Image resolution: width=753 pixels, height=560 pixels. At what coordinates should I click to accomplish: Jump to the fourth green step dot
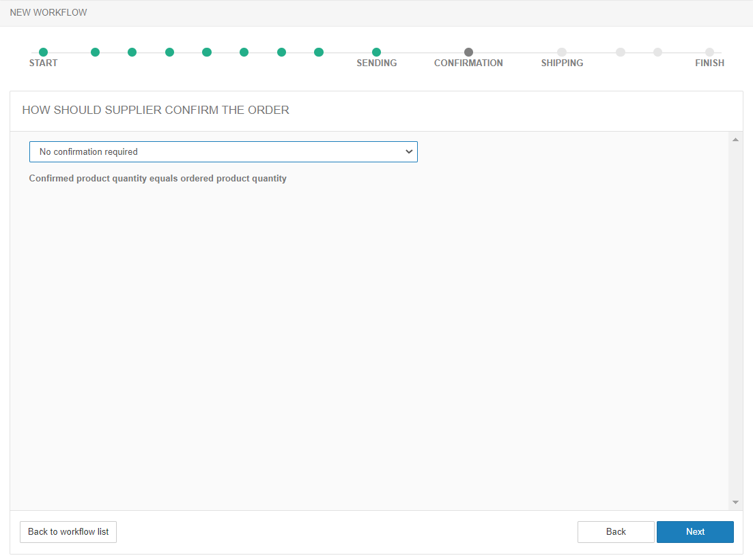[169, 53]
